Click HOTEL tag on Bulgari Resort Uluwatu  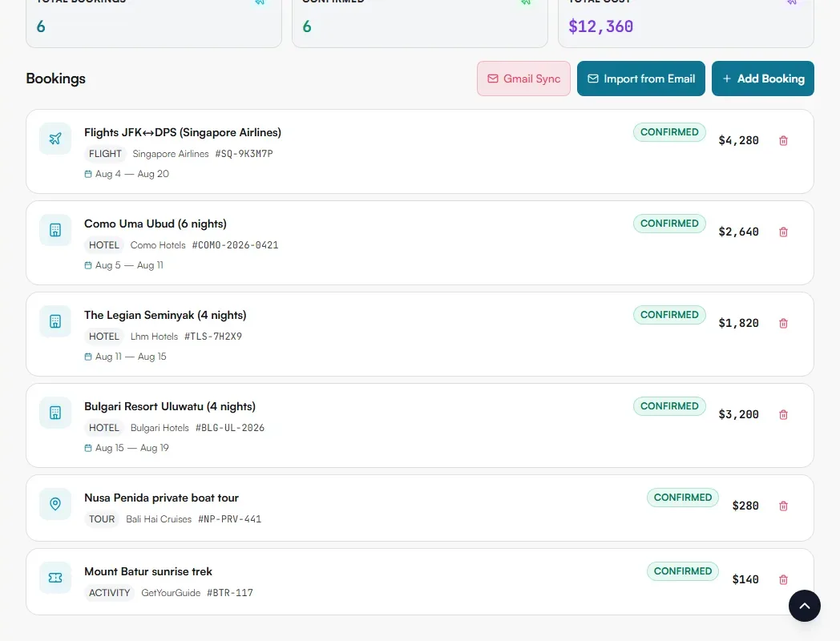(104, 428)
